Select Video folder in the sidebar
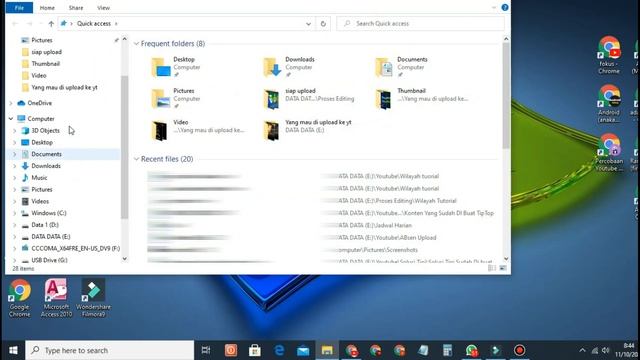The height and width of the screenshot is (360, 640). pyautogui.click(x=38, y=76)
